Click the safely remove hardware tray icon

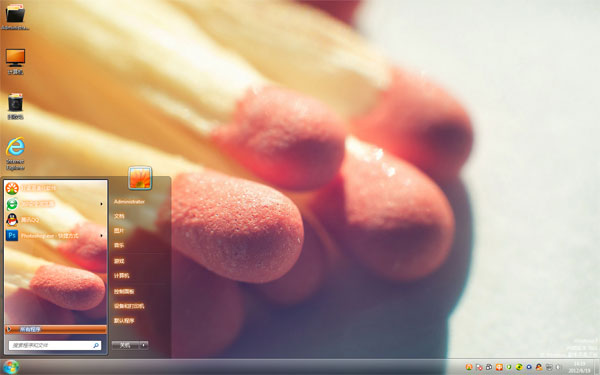click(489, 367)
